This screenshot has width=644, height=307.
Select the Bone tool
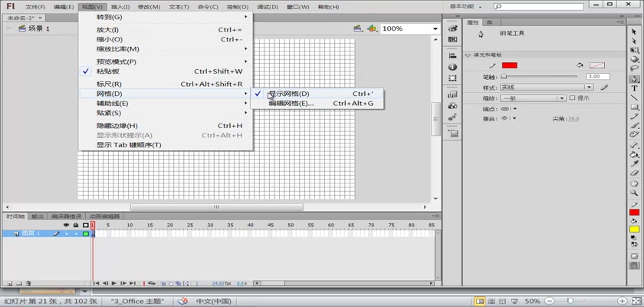634,145
